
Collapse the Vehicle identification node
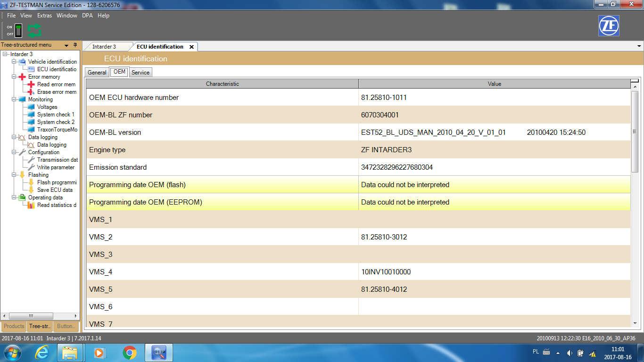(14, 62)
